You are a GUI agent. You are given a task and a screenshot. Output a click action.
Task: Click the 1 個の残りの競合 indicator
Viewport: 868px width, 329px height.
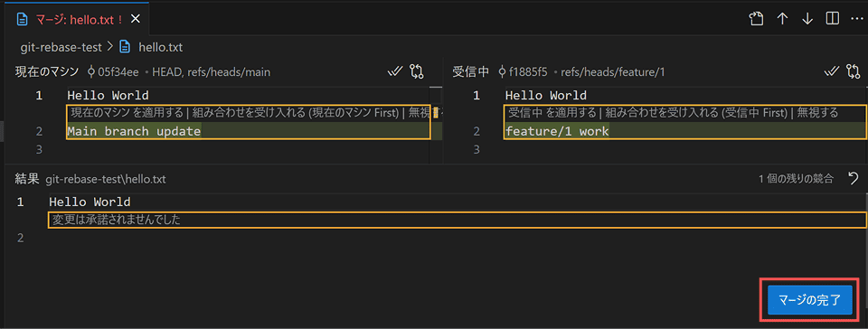click(x=796, y=179)
